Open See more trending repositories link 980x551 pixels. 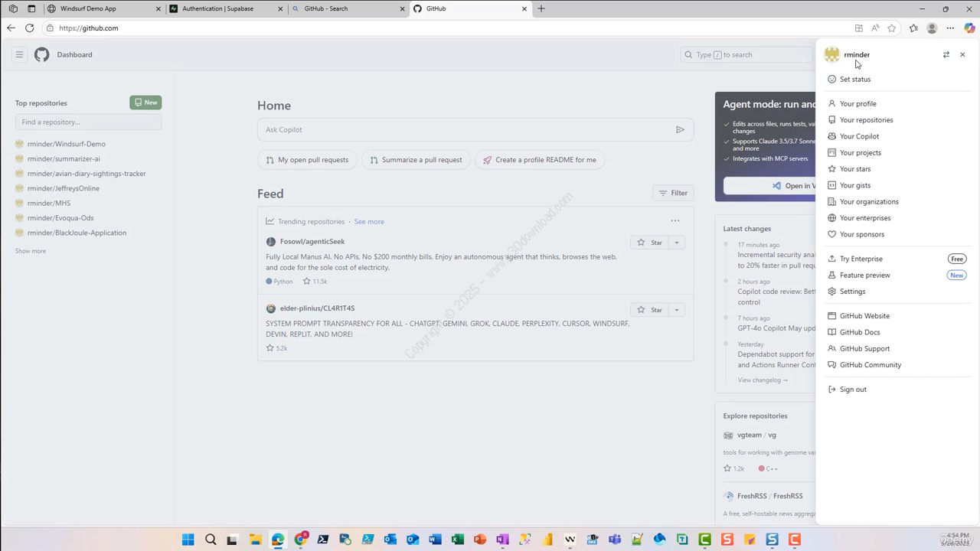click(x=369, y=221)
